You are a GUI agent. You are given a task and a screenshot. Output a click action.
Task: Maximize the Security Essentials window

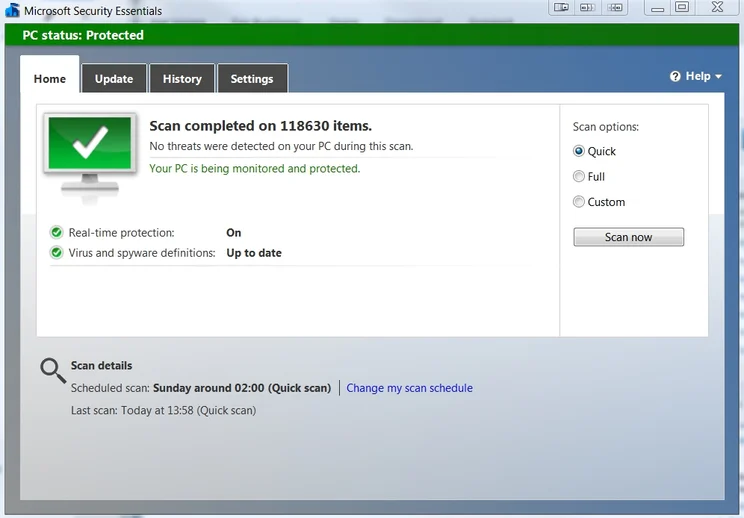682,8
